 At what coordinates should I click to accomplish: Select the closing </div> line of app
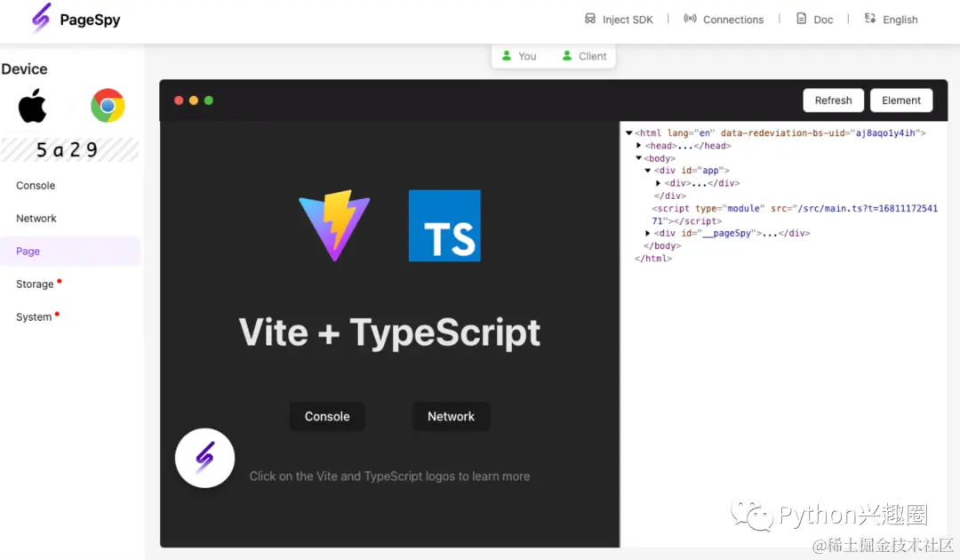click(670, 196)
